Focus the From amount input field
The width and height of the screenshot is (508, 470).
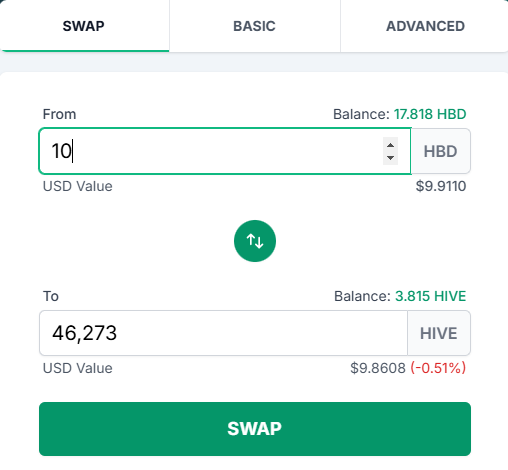pos(225,151)
